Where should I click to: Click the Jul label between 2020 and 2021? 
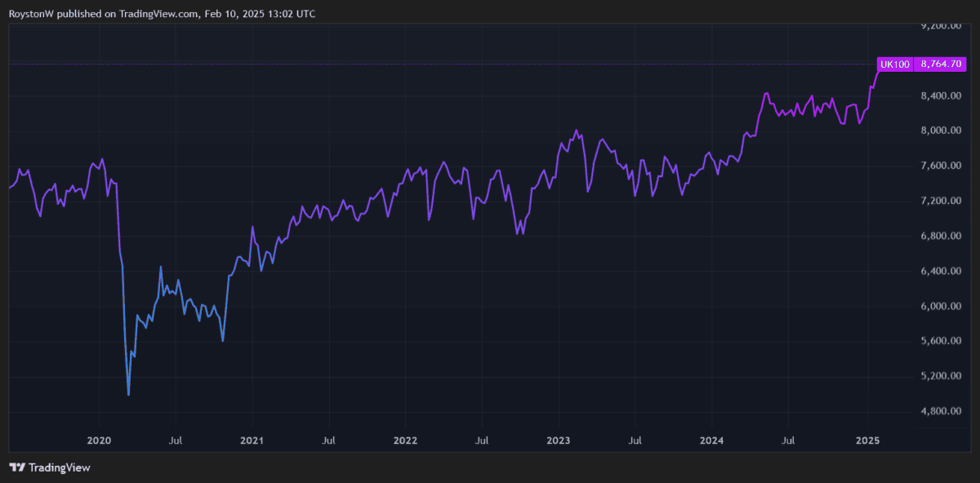pos(175,441)
